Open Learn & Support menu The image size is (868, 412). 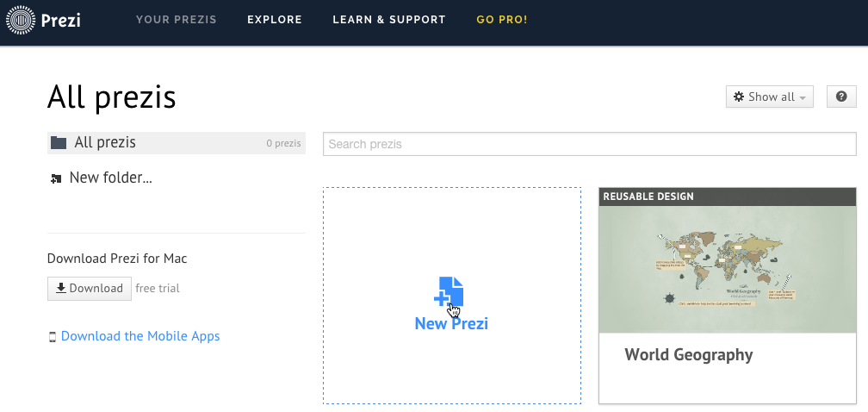pos(389,20)
